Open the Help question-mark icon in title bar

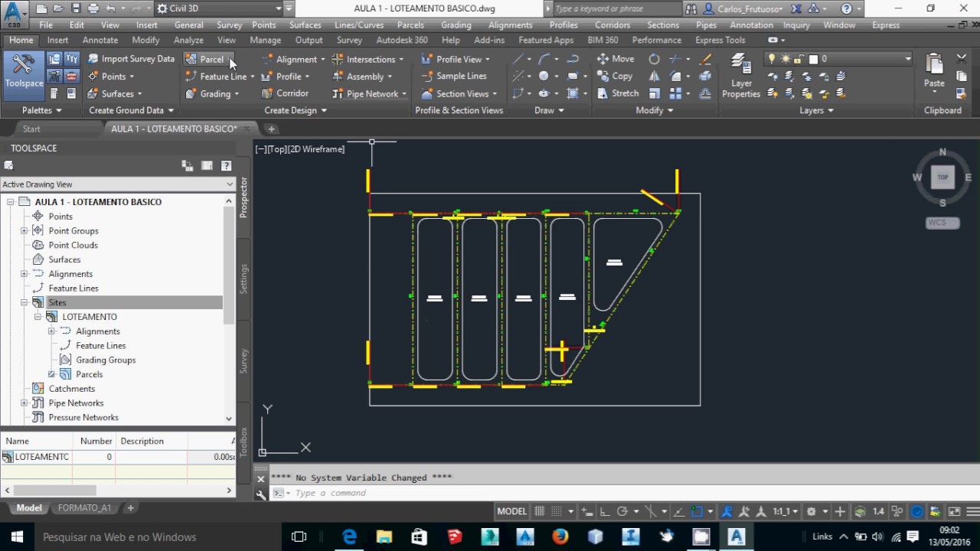[846, 8]
